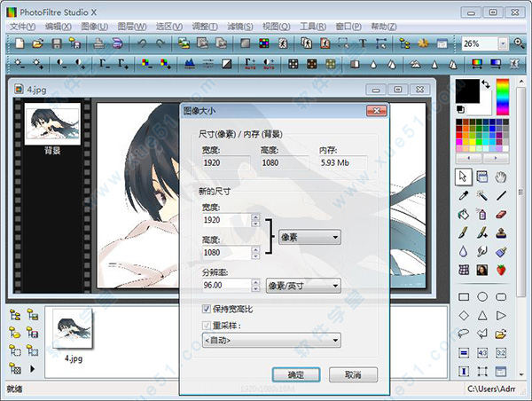This screenshot has height=401, width=532.
Task: Decrease new height with spinner down arrow
Action: (x=255, y=256)
